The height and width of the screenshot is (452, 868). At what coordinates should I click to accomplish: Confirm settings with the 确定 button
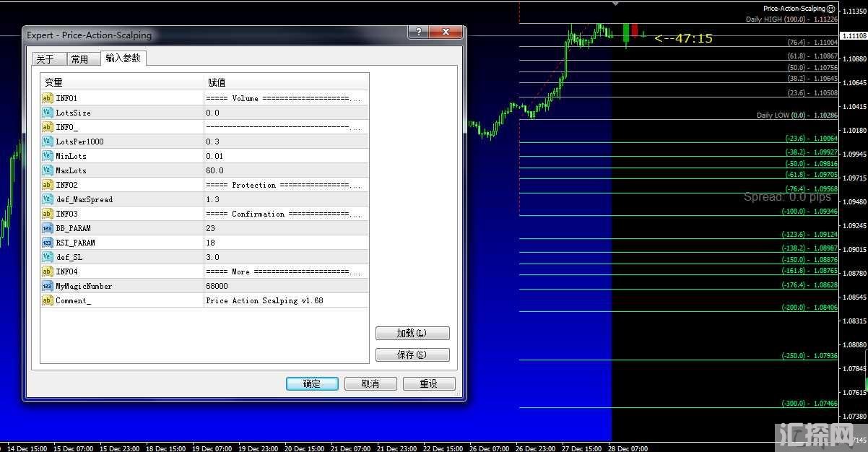[312, 383]
